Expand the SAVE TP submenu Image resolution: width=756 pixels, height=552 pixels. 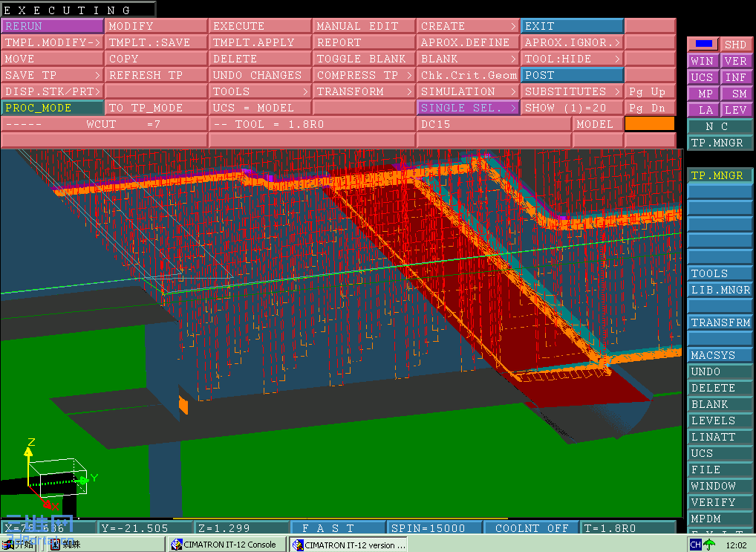[x=52, y=75]
